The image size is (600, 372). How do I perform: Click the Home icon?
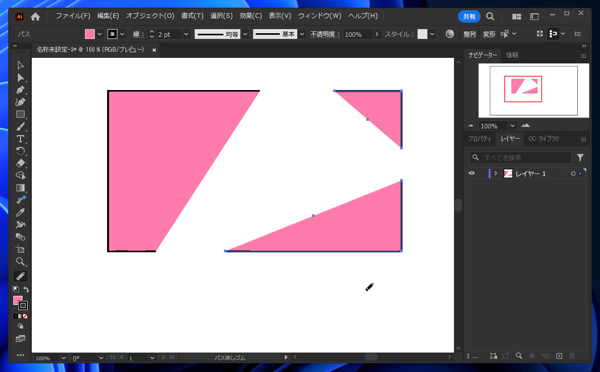(x=35, y=16)
